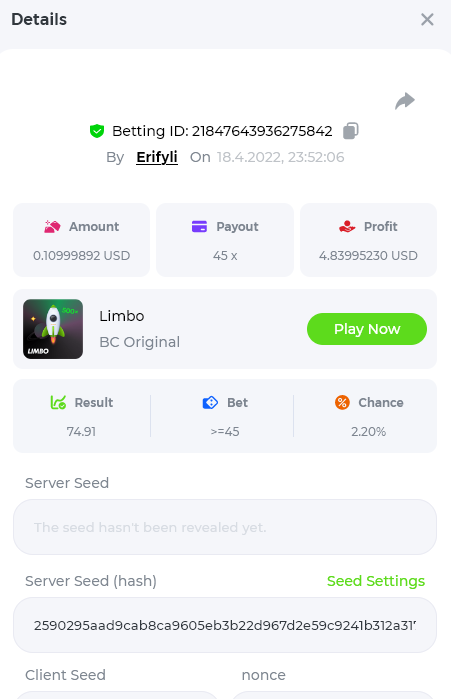Screen dimensions: 451x699
Task: Click the Limbo game title
Action: (122, 316)
